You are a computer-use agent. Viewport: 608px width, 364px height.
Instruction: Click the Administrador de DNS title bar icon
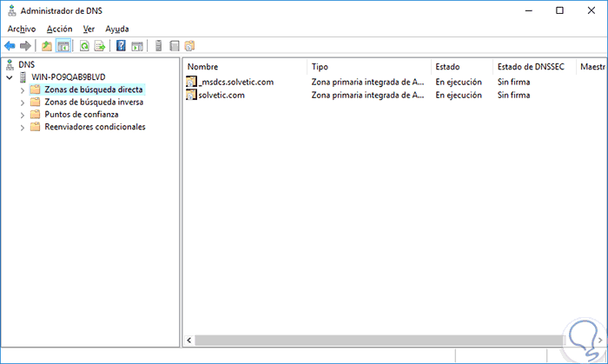[x=12, y=10]
